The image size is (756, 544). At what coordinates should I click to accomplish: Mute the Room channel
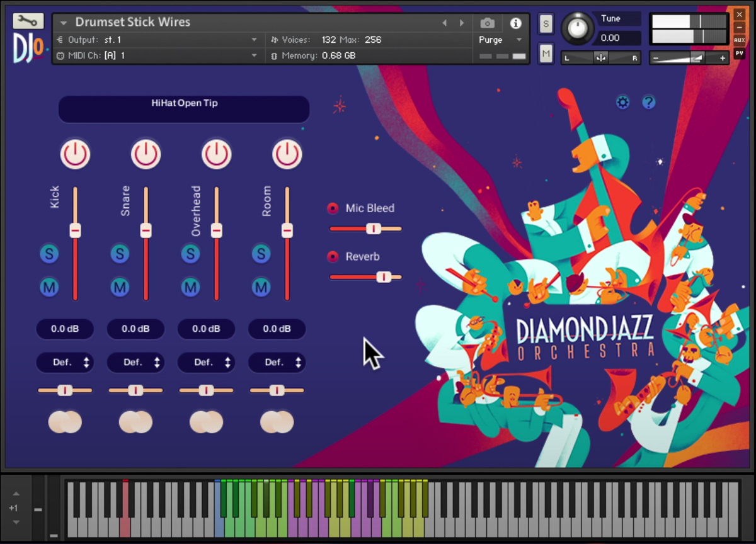[261, 288]
